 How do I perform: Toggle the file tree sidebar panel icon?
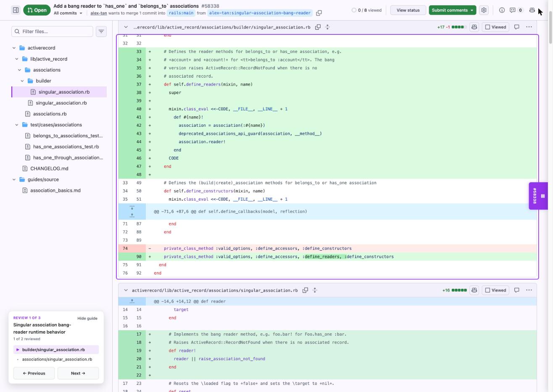point(16,10)
